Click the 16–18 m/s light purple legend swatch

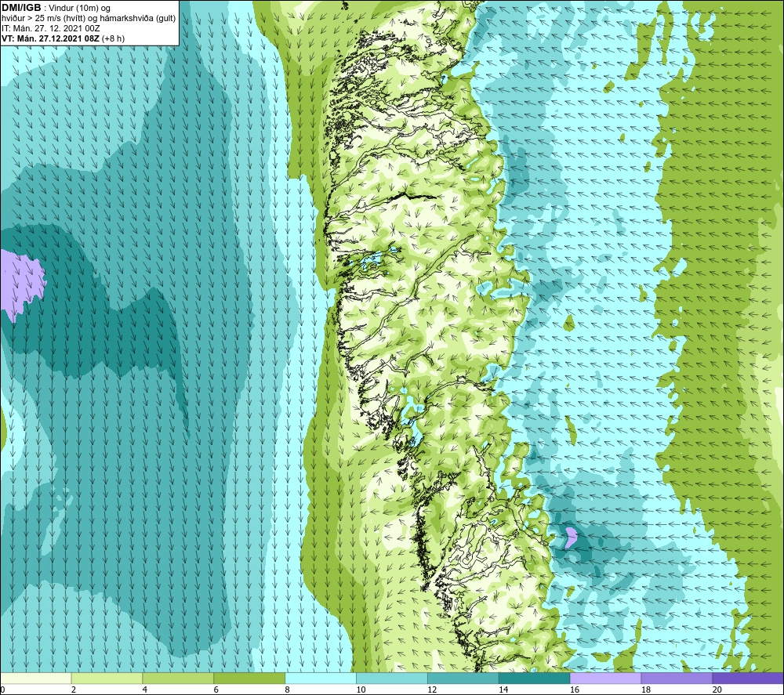point(605,678)
